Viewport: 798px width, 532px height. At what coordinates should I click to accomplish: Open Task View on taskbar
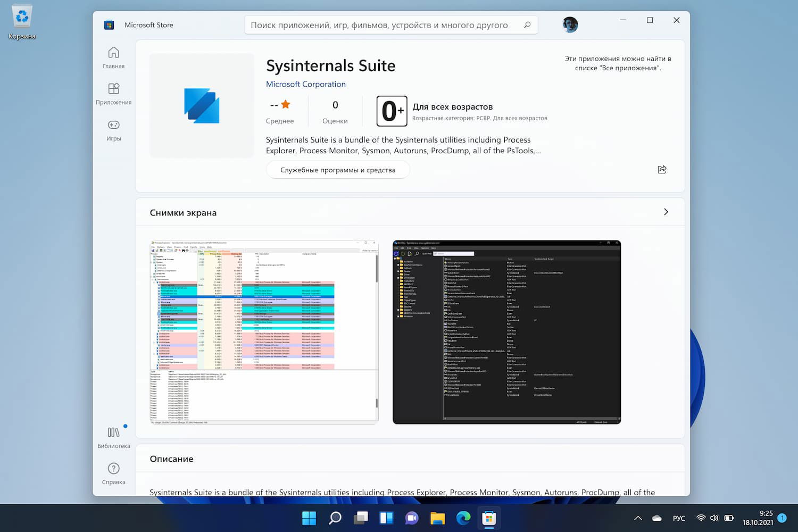point(361,518)
